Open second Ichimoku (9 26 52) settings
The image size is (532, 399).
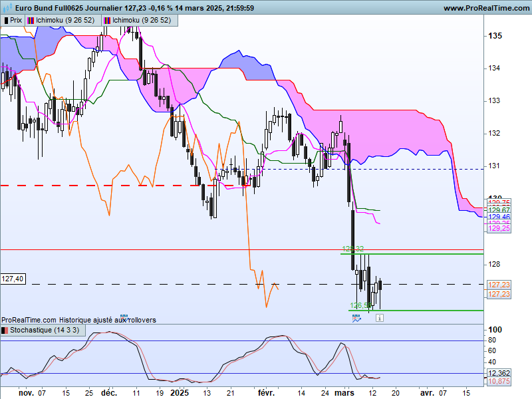coord(142,21)
